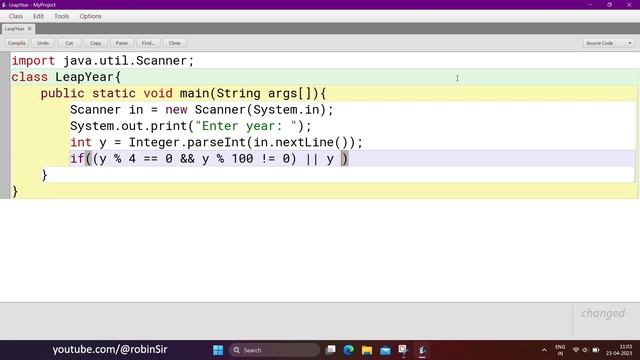
Task: Open the Class menu
Action: (16, 16)
